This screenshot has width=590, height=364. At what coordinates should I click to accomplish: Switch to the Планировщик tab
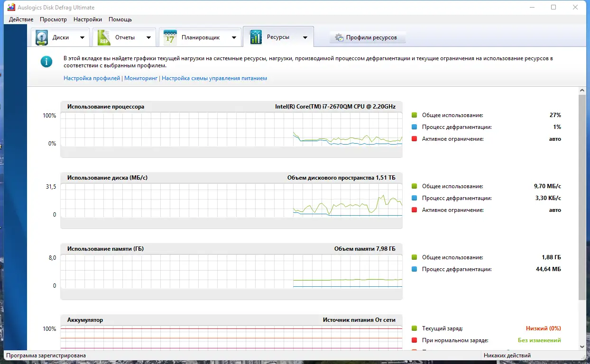(x=200, y=37)
